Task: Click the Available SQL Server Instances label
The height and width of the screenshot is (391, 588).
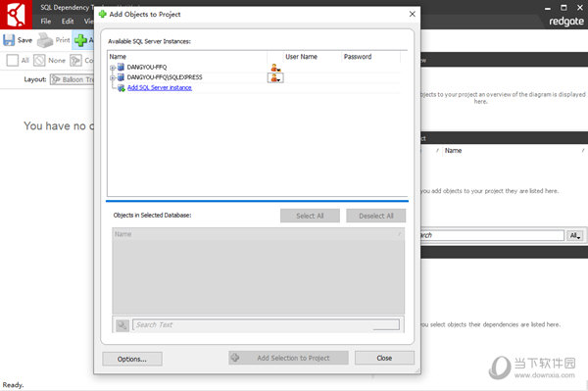Action: tap(149, 41)
